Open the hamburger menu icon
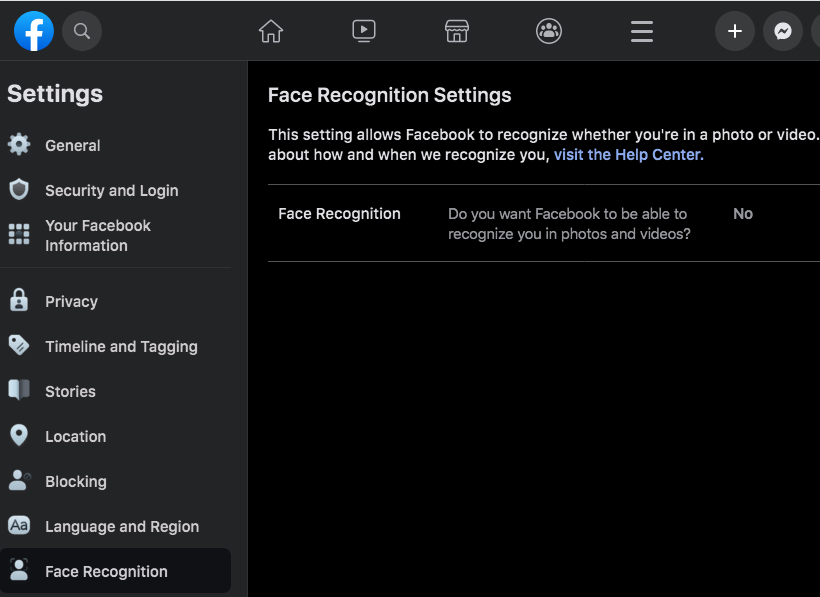The width and height of the screenshot is (820, 597). 642,31
